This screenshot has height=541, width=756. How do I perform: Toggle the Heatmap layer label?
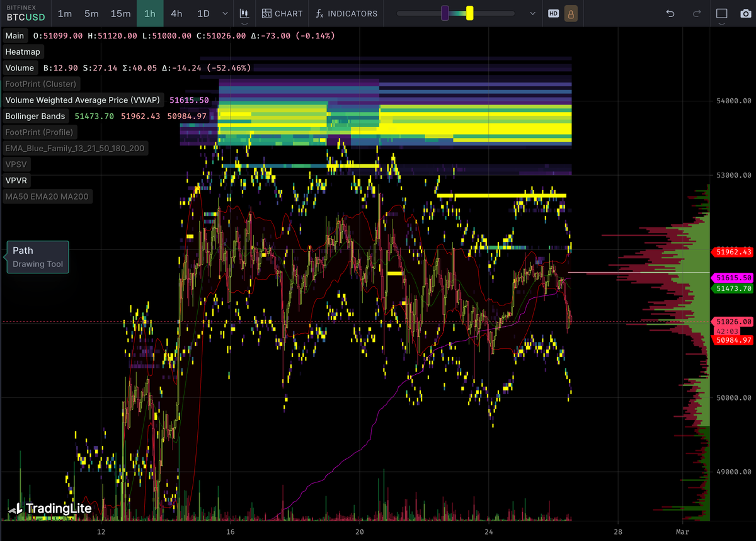point(23,52)
